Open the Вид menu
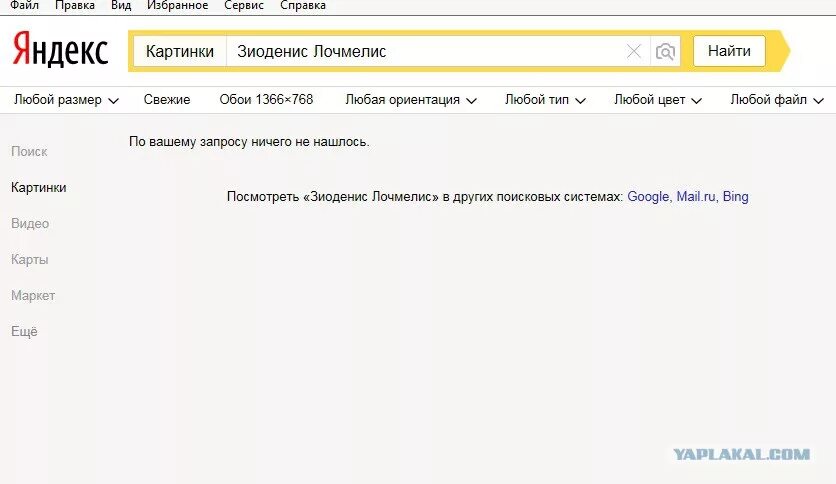Viewport: 836px width, 484px height. [121, 6]
